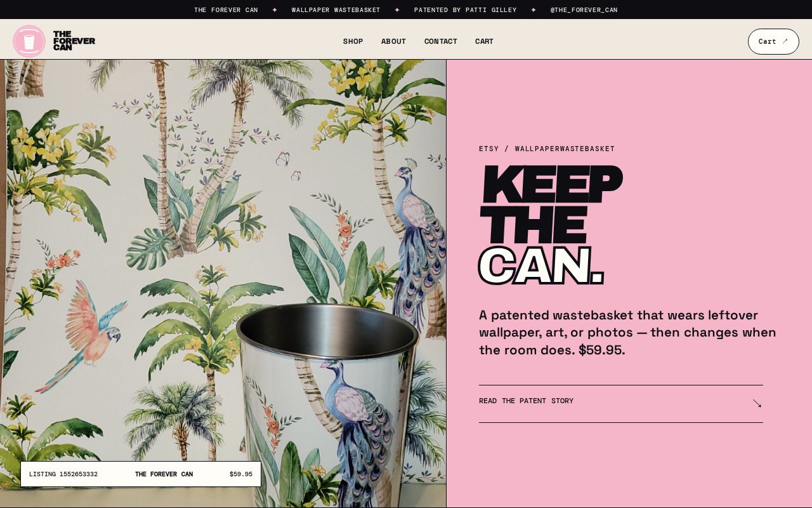The height and width of the screenshot is (508, 812).
Task: Click the @THE_FOREVER_CAN handle in the top banner
Action: (584, 10)
